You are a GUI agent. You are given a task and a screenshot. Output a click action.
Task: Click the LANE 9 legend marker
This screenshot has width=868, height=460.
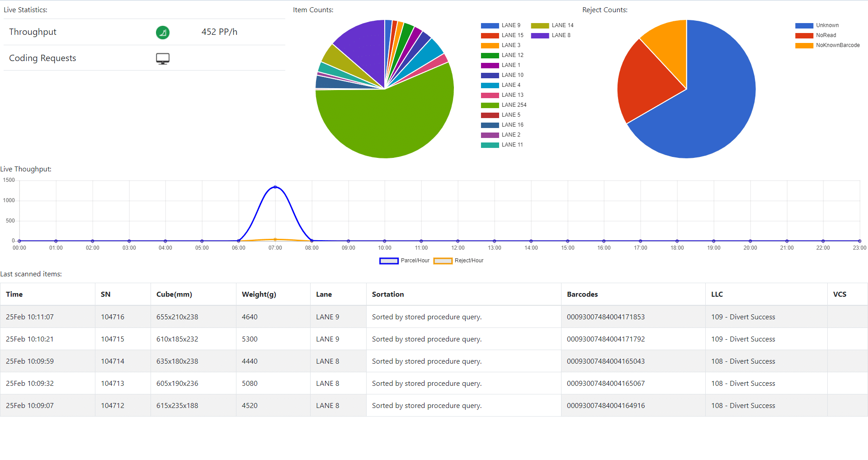(490, 25)
